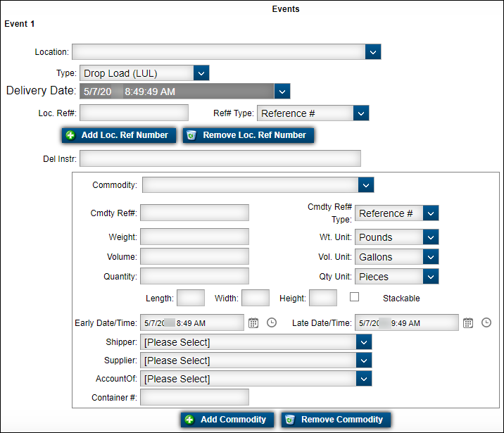Enable the Stackable checkbox
504x433 pixels.
coord(355,297)
